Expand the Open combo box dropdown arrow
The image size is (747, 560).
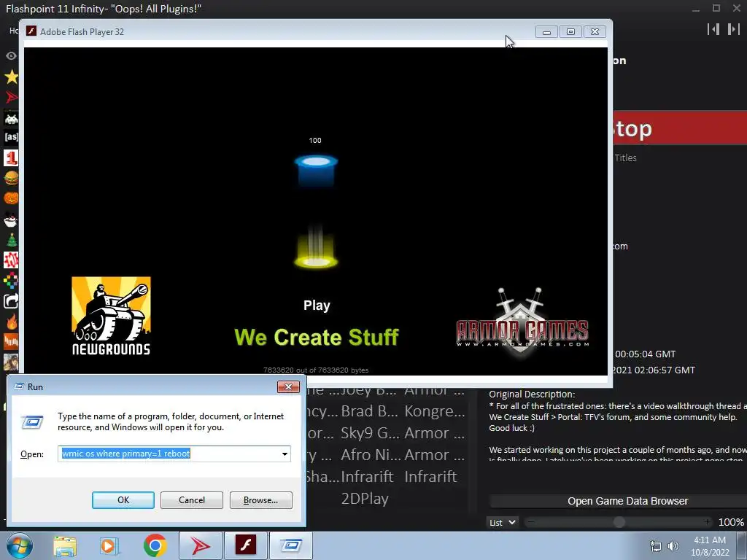point(285,454)
